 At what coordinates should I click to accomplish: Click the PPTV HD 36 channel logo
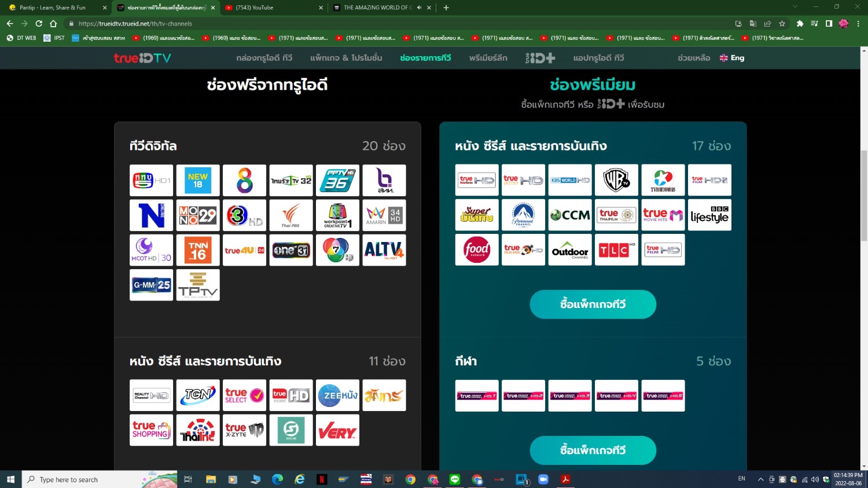click(x=338, y=181)
